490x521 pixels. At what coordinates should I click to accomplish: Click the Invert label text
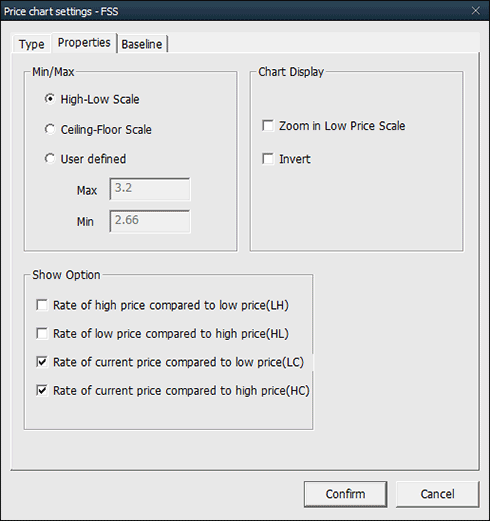pos(295,159)
